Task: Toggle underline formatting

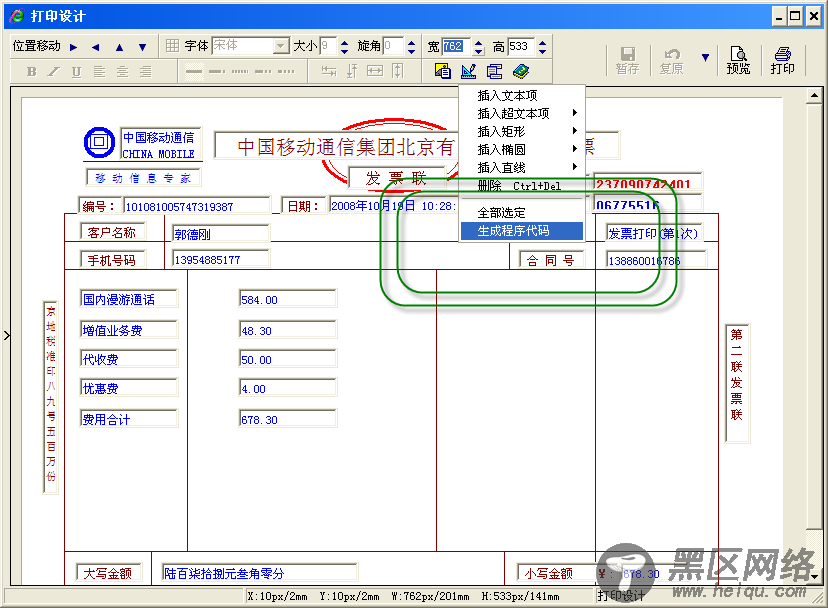Action: pos(77,71)
